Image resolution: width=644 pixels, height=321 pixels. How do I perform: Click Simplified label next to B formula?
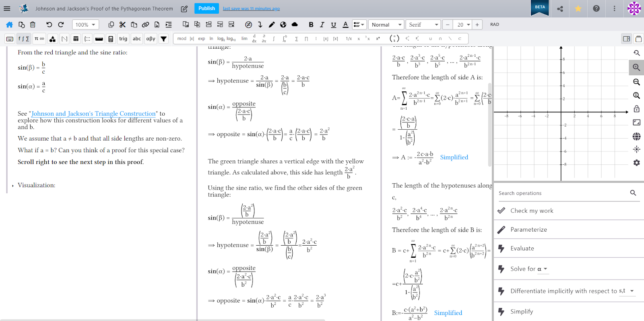[448, 313]
